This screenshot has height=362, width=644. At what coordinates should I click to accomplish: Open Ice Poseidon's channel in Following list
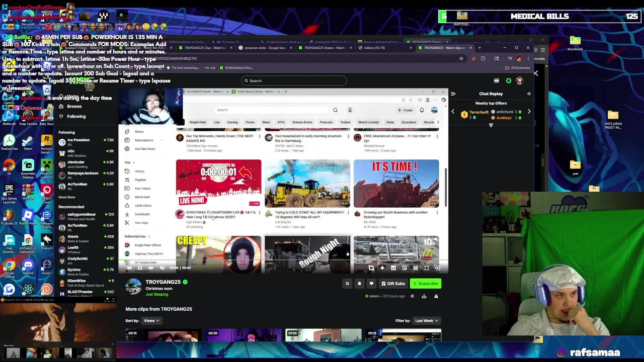pos(86,142)
